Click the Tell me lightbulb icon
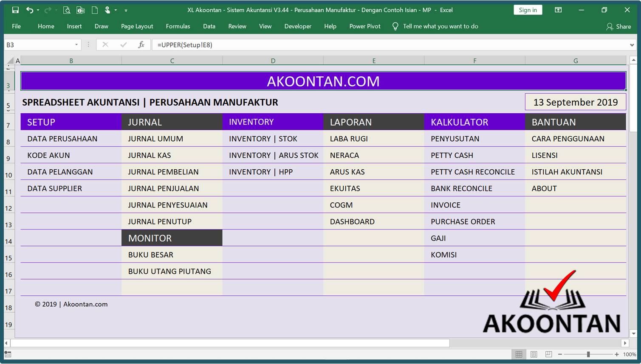 (x=395, y=26)
